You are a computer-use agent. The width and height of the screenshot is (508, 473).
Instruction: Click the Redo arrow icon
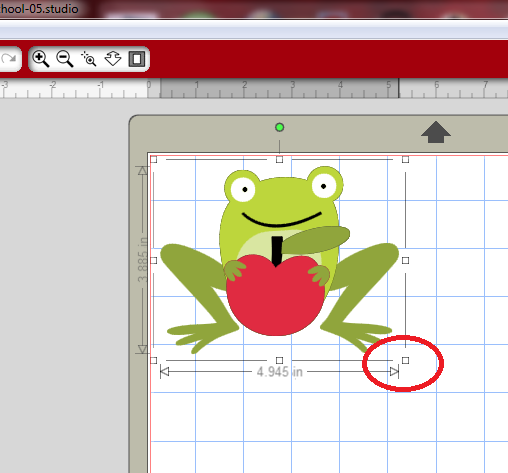[x=9, y=59]
